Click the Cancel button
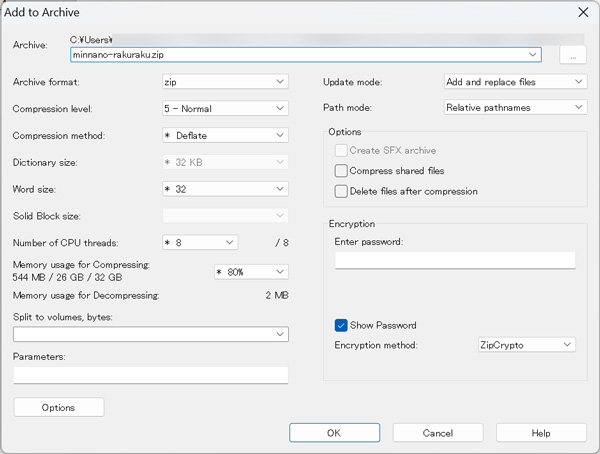 [438, 433]
